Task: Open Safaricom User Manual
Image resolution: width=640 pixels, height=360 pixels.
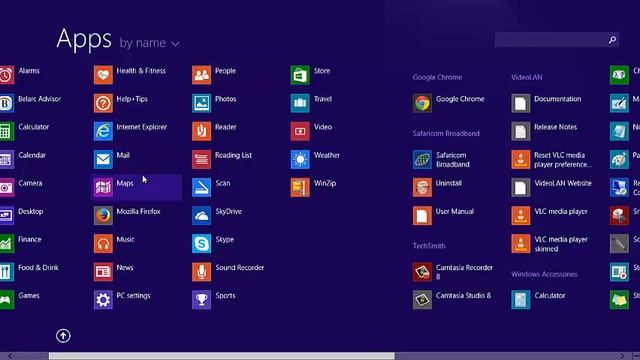Action: [443, 216]
